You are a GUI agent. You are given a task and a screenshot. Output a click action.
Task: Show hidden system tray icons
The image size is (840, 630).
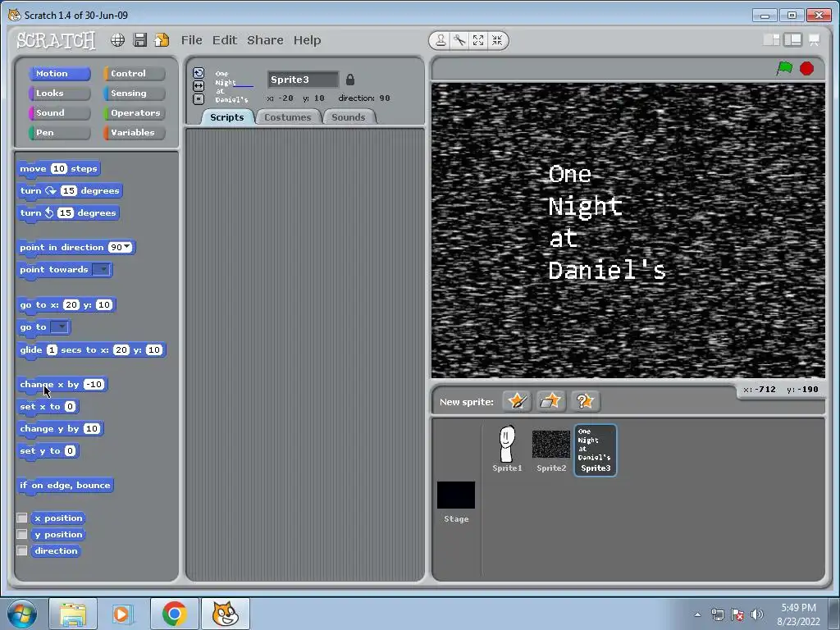point(697,614)
